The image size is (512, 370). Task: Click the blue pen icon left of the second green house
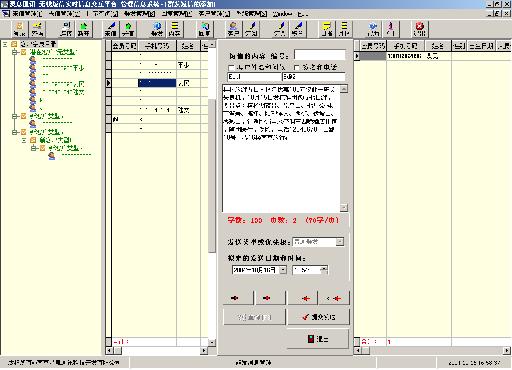coord(111,29)
